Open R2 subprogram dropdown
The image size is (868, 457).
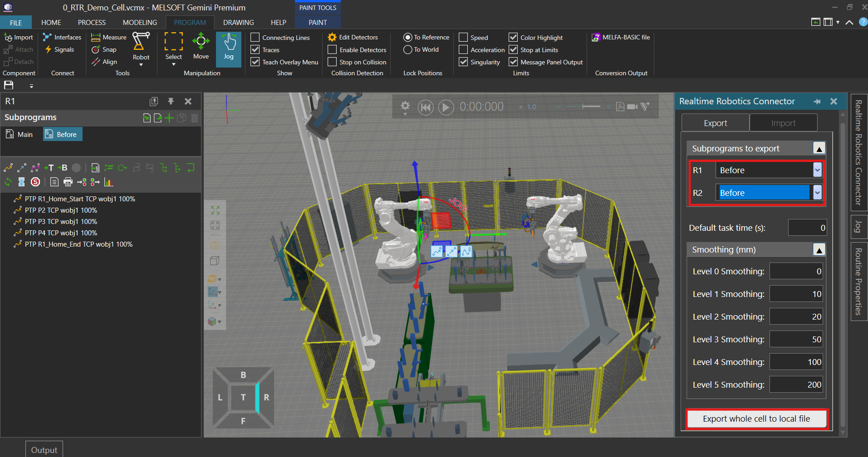click(817, 193)
